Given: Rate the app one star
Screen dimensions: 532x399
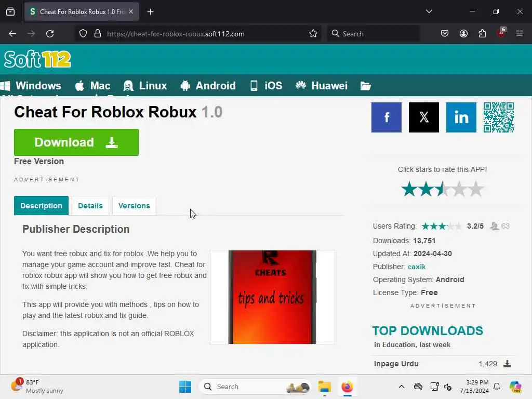Looking at the screenshot, I should point(409,189).
